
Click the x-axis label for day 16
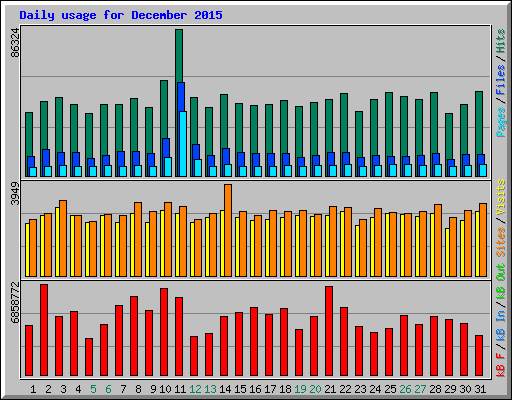pos(255,389)
